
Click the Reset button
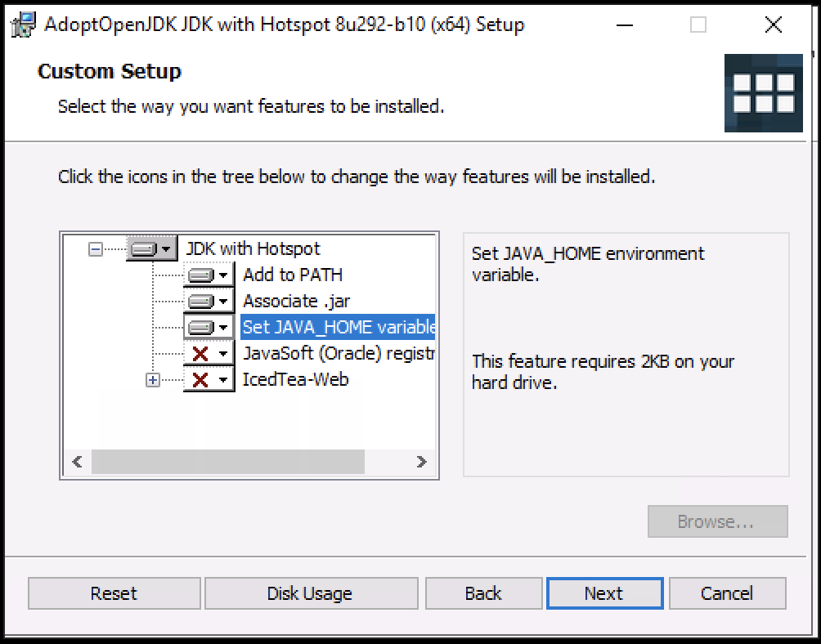click(x=114, y=593)
